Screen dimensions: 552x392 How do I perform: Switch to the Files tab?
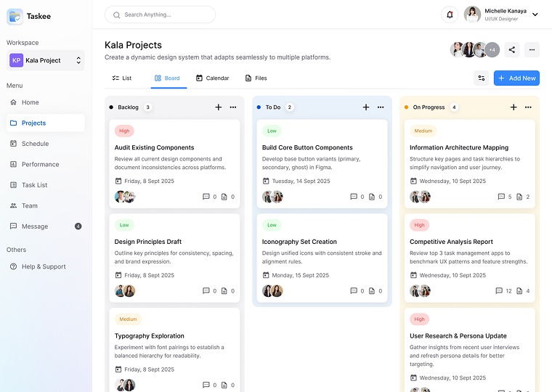pos(256,78)
